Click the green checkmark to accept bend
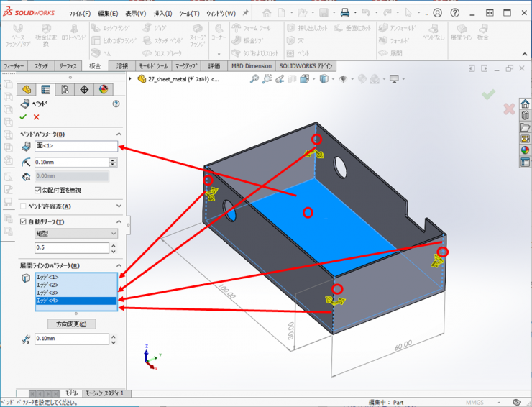The width and height of the screenshot is (532, 407). tap(23, 117)
